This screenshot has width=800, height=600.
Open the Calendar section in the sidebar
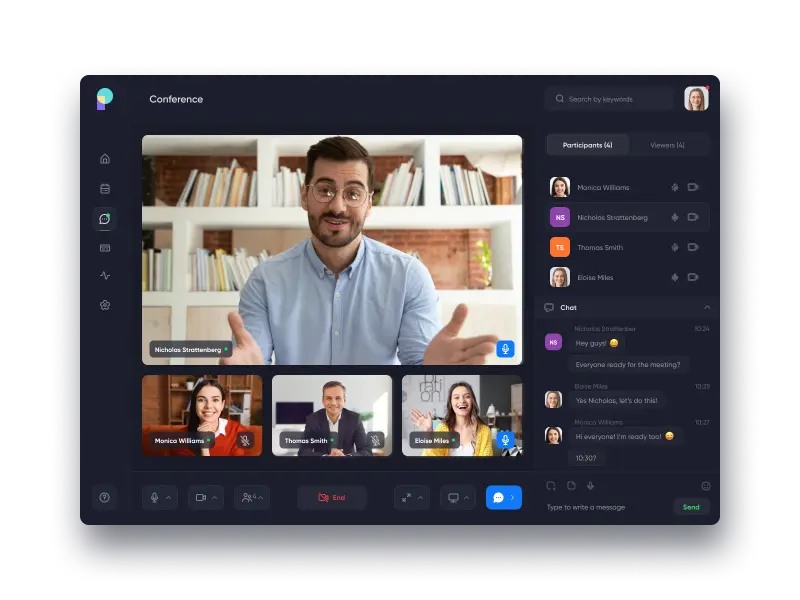pos(105,188)
